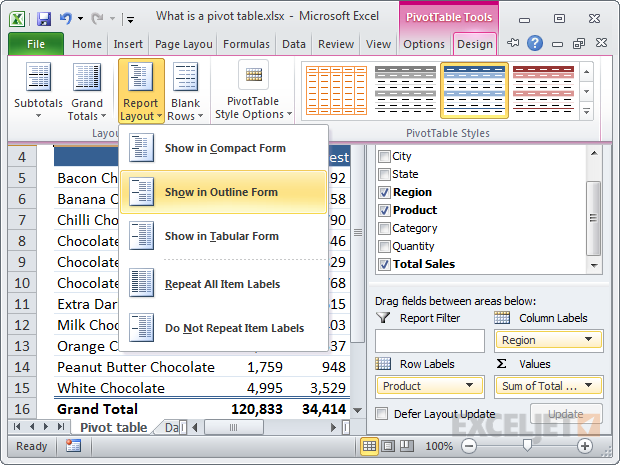
Task: Click zoom in plus button
Action: [585, 446]
